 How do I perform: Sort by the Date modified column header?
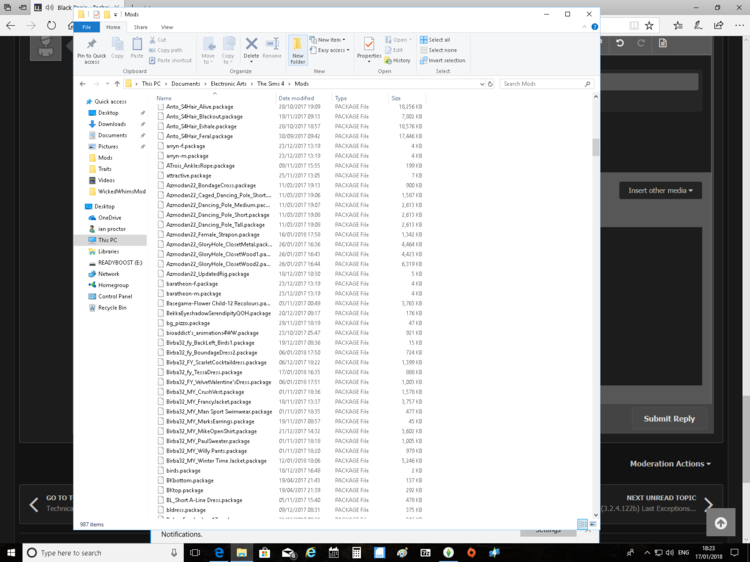(303, 98)
